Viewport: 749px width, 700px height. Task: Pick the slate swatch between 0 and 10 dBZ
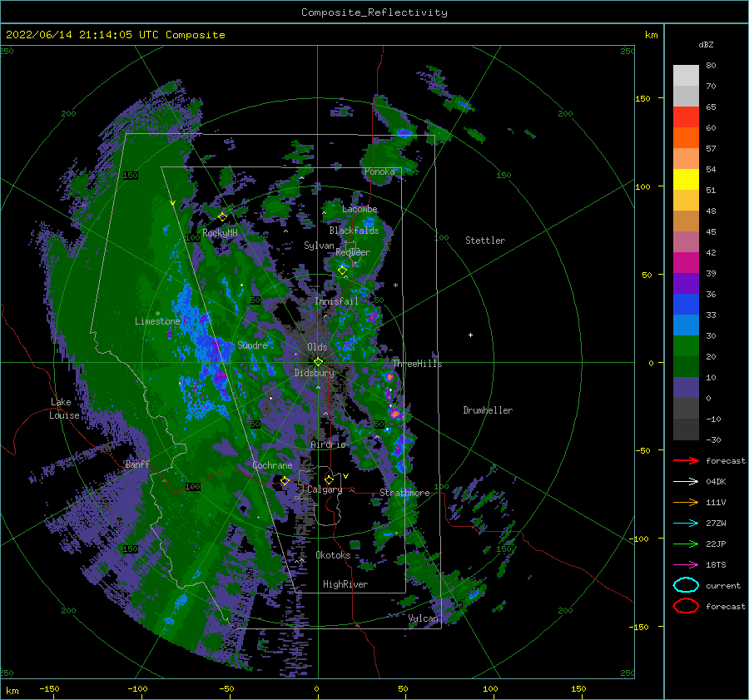tap(686, 388)
